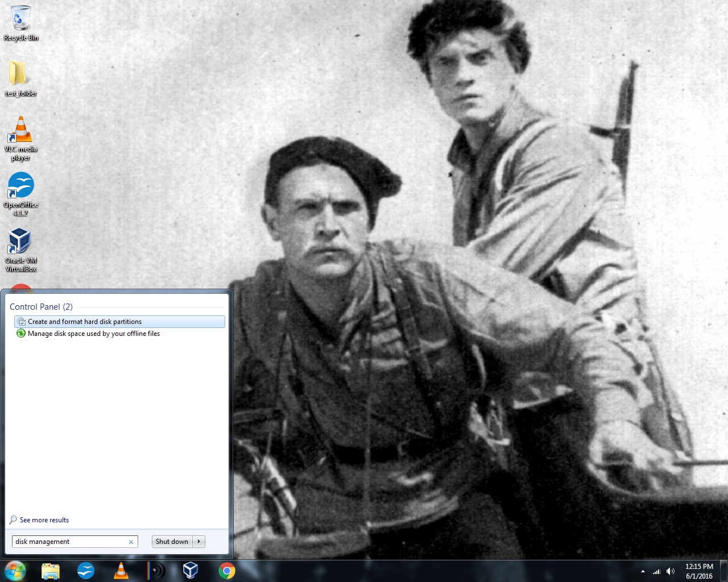Select the Oracle VM VirtualBox desktop shortcut
The height and width of the screenshot is (582, 728).
(x=20, y=250)
